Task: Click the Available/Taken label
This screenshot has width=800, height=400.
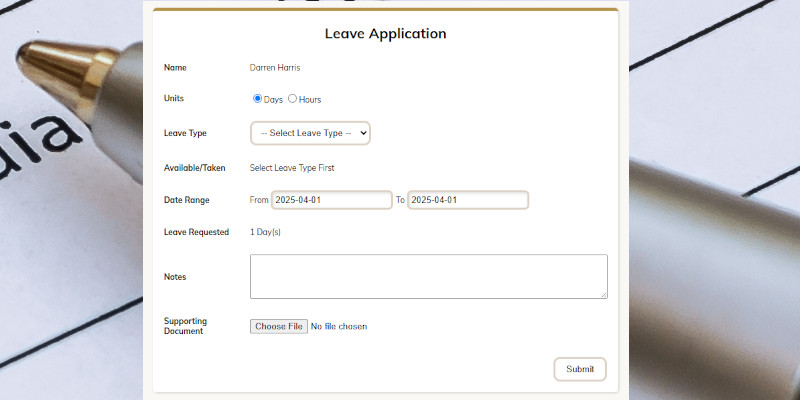Action: (188, 168)
